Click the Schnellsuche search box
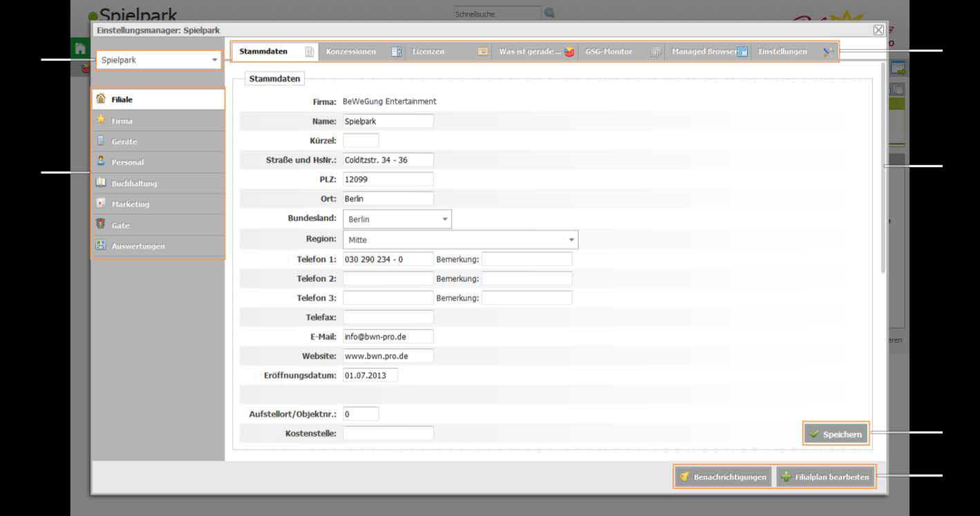 [x=498, y=13]
